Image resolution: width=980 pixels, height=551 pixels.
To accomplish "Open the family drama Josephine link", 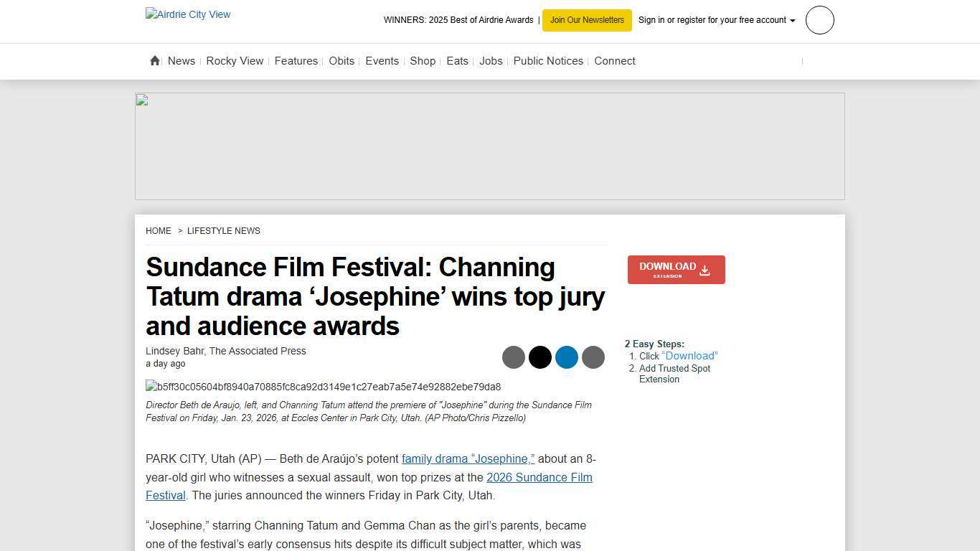I will pos(468,459).
